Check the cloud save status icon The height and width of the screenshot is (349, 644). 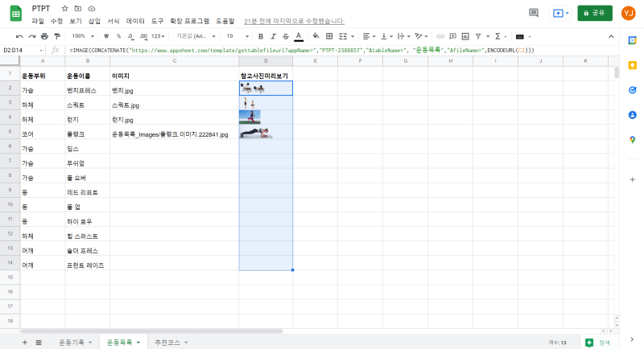[x=92, y=9]
